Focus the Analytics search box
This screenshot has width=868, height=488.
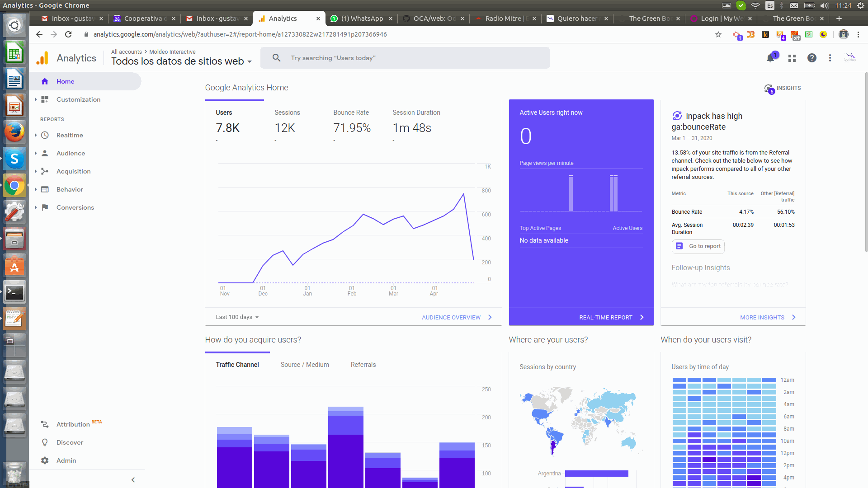[x=405, y=58]
